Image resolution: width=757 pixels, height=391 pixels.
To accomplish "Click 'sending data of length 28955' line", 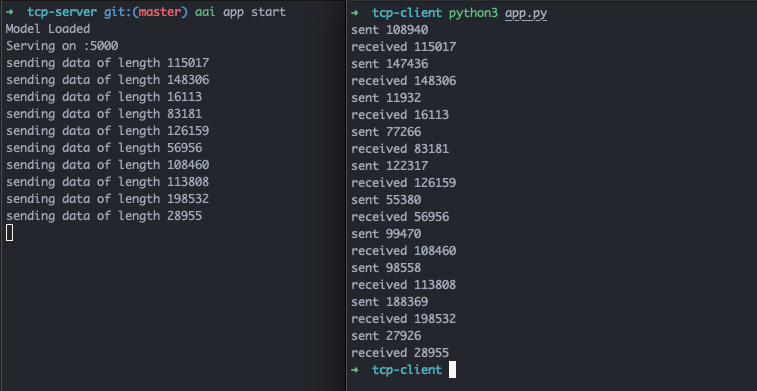I will pyautogui.click(x=104, y=216).
